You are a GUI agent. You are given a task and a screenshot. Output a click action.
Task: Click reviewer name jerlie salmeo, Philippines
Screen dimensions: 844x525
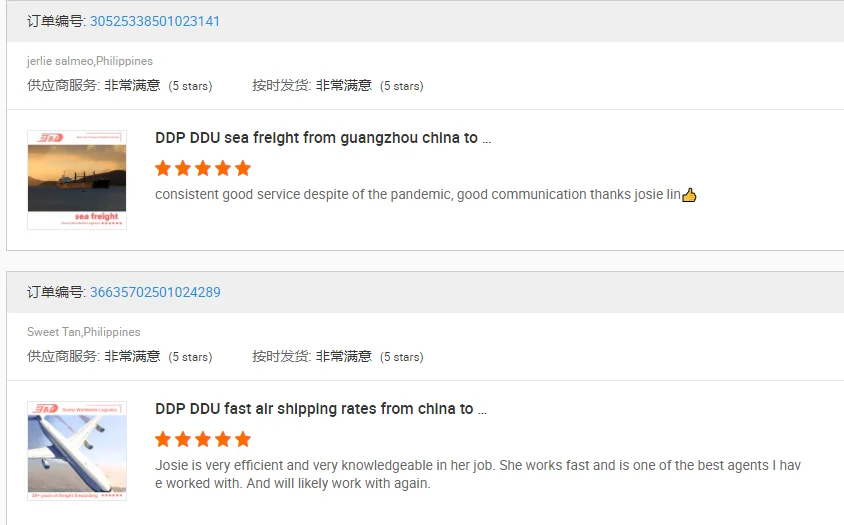[90, 61]
